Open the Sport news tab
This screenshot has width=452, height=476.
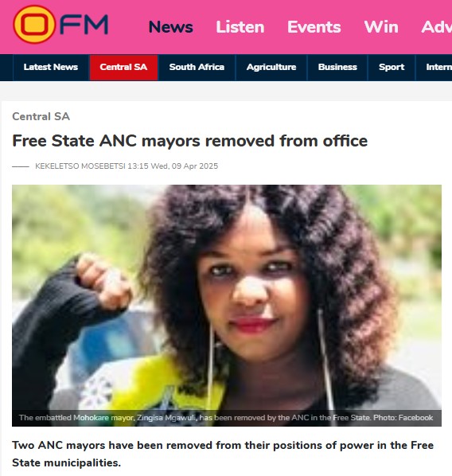pyautogui.click(x=392, y=67)
